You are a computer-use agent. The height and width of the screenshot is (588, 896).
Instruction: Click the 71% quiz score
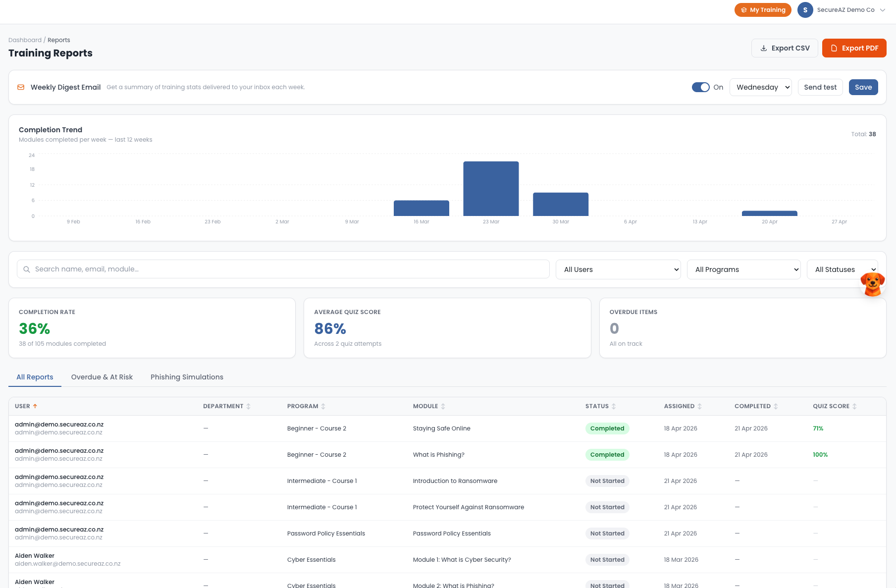tap(818, 428)
